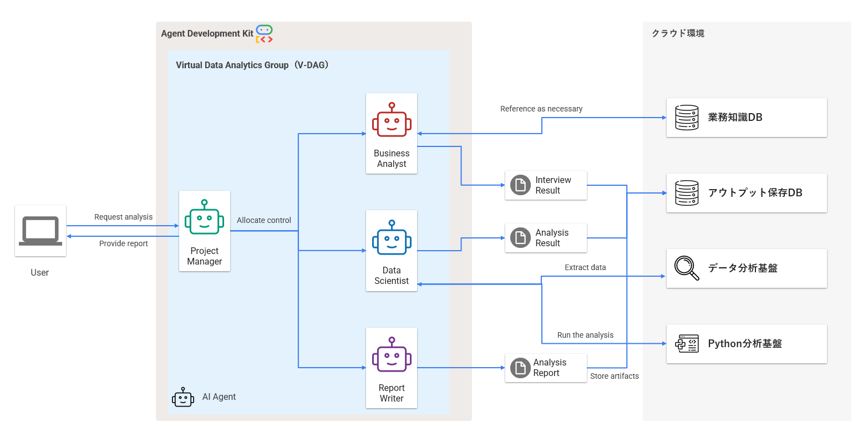Click the データ分析基盤 magnifying glass icon
The width and height of the screenshot is (868, 442).
tap(687, 268)
